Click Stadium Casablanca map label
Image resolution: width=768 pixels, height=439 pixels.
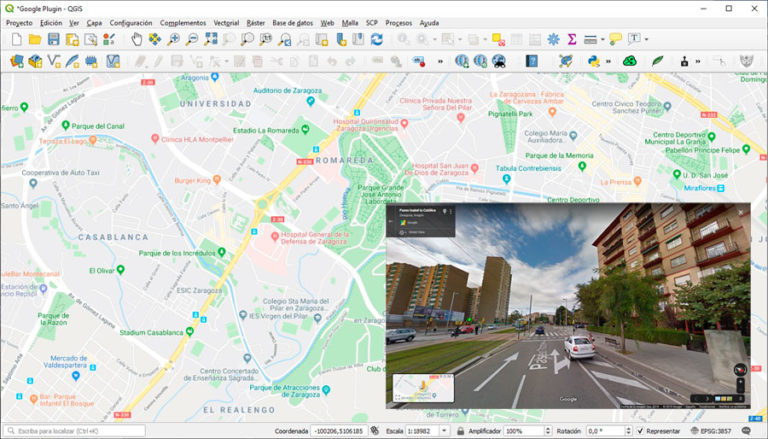151,332
